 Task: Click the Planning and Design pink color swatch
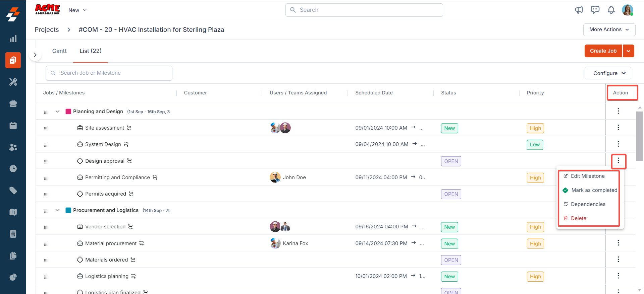tap(68, 112)
